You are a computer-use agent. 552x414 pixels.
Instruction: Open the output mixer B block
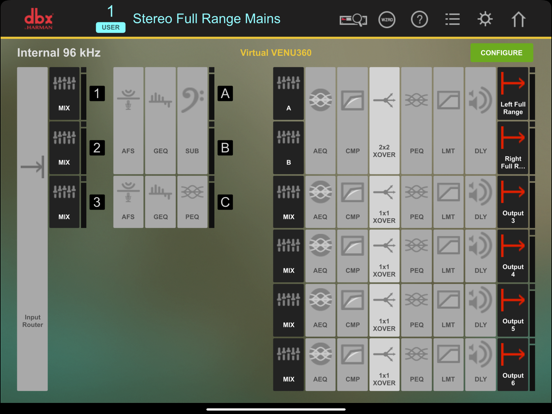coord(288,148)
